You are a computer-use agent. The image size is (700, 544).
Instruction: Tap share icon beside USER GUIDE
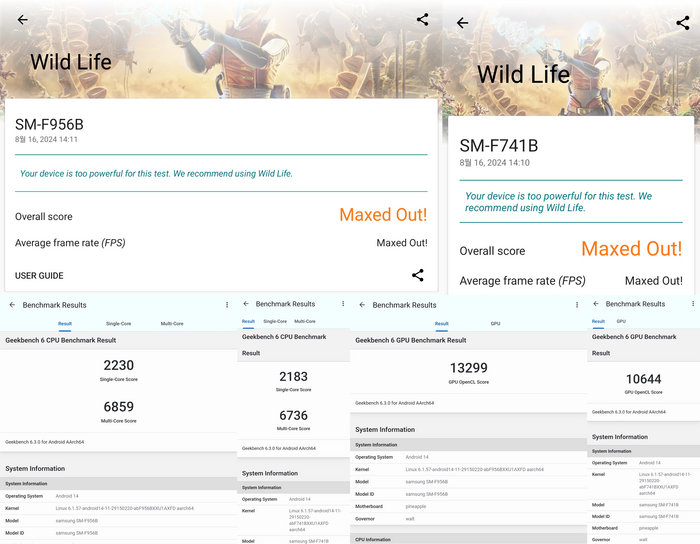(418, 275)
